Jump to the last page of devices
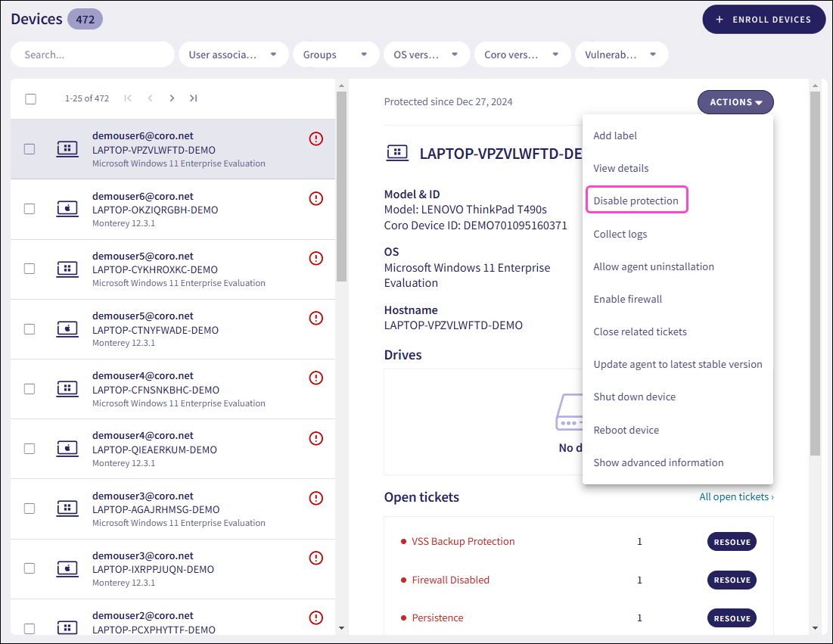The width and height of the screenshot is (833, 644). click(x=194, y=98)
